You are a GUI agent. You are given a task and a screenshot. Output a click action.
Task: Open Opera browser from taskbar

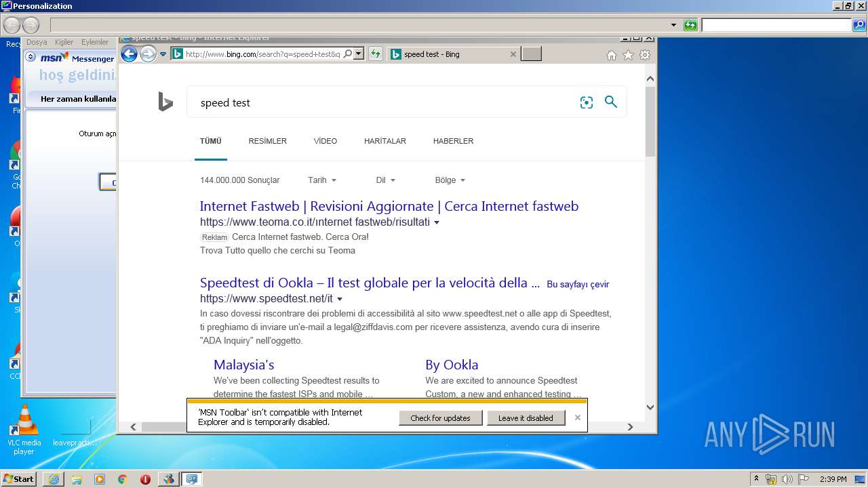145,479
